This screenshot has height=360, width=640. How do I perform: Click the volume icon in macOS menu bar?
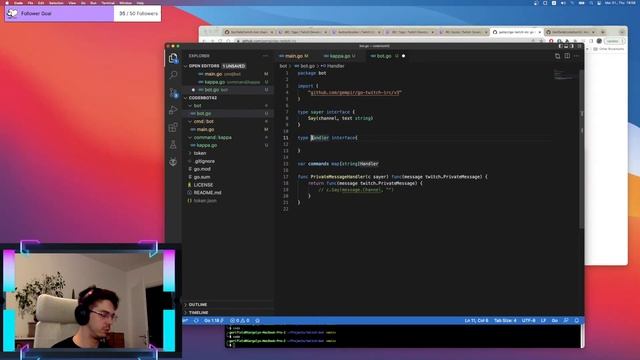(563, 3)
